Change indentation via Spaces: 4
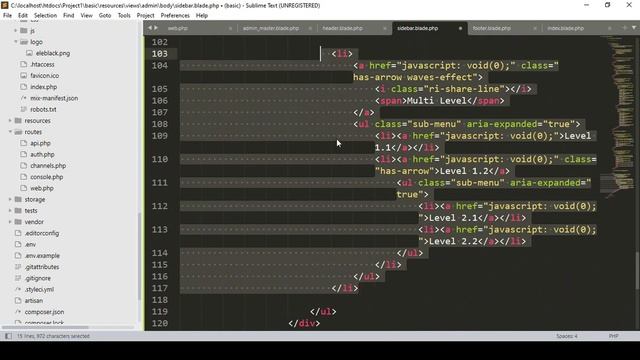Image resolution: width=640 pixels, height=360 pixels. click(567, 336)
